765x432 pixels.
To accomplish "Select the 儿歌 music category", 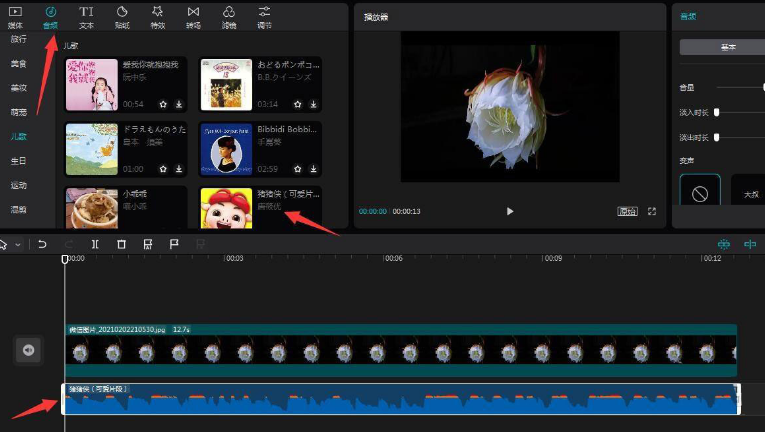I will click(19, 136).
